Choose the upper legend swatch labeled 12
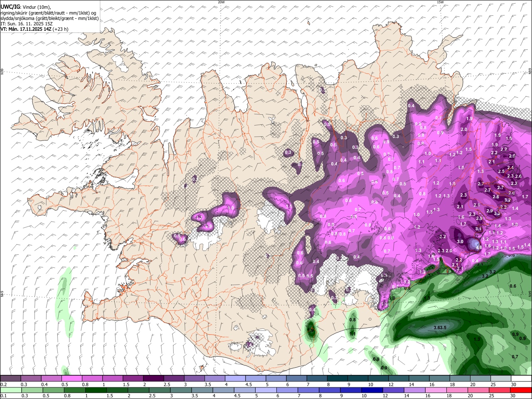The height and width of the screenshot is (399, 532). (x=398, y=378)
